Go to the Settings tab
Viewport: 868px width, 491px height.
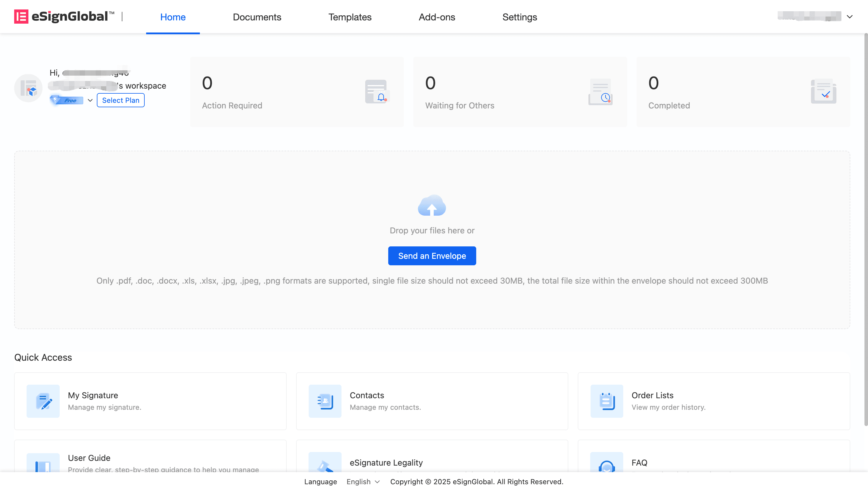tap(519, 17)
